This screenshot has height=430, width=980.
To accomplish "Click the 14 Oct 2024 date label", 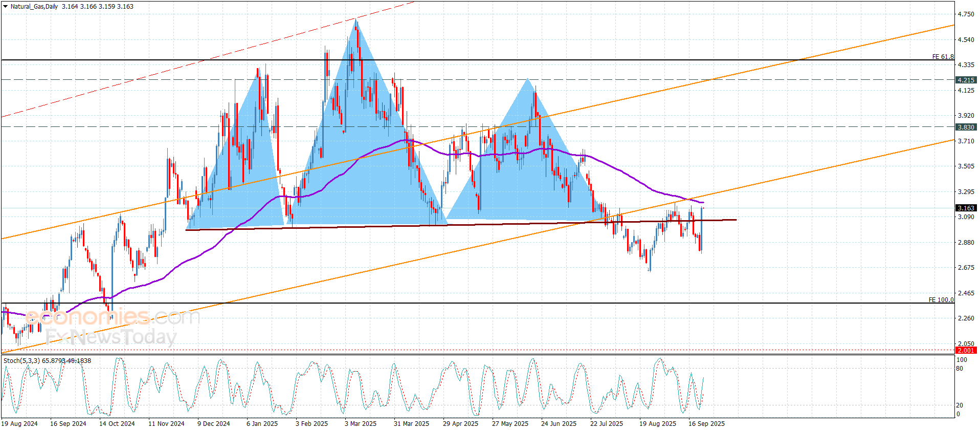I will pyautogui.click(x=117, y=423).
